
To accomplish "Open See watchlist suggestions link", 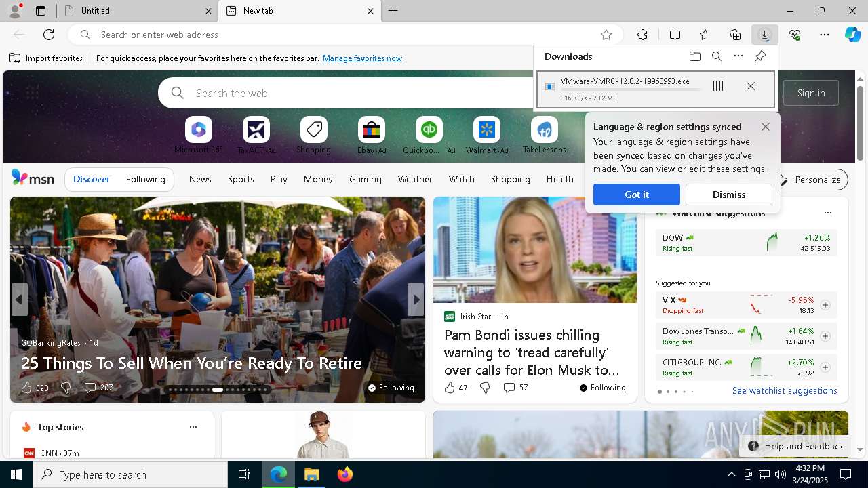I will 785,390.
